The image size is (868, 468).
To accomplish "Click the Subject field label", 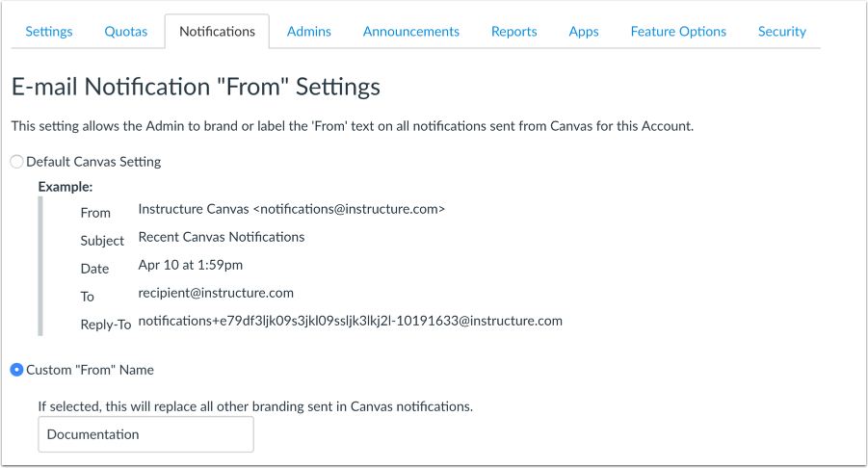I will click(102, 241).
